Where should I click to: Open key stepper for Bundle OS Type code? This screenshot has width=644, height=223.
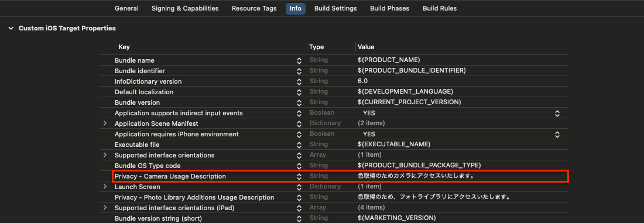click(299, 166)
